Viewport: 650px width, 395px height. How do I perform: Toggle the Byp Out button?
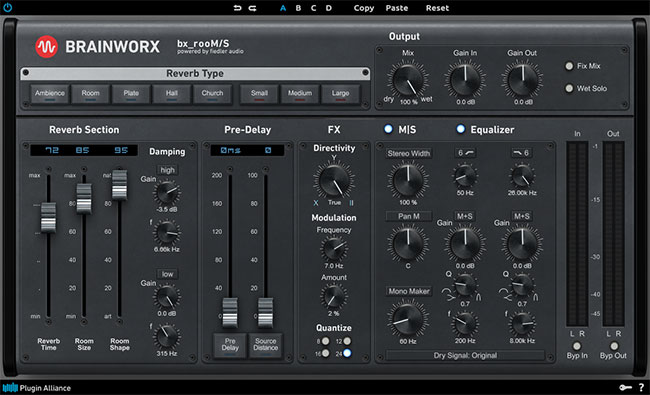(614, 346)
